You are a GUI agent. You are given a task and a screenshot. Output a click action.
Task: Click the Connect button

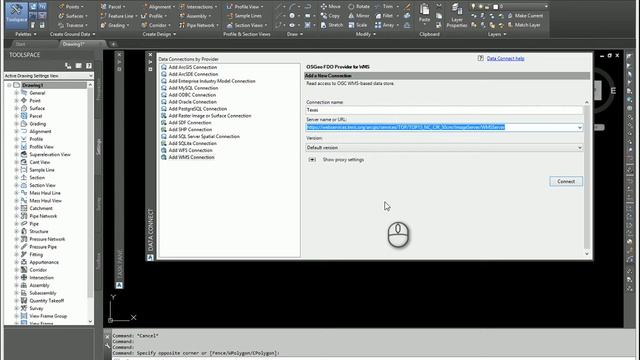click(x=566, y=182)
